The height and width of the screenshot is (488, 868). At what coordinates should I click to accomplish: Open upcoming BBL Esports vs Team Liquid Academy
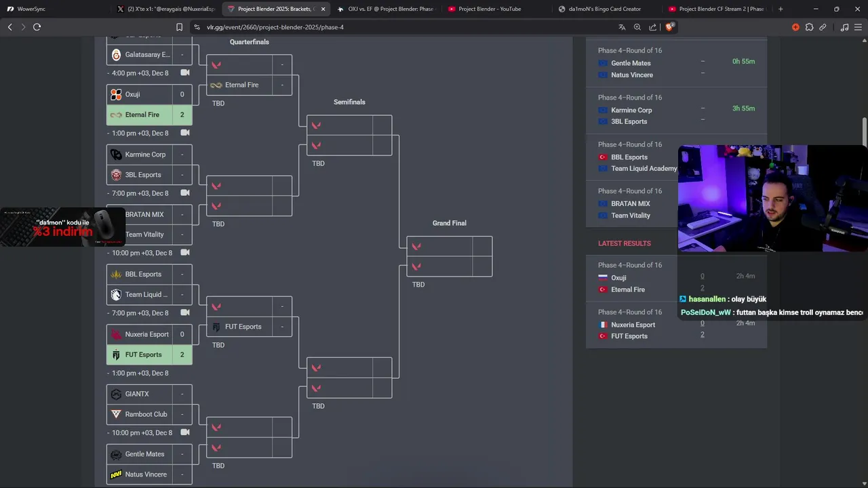point(632,157)
